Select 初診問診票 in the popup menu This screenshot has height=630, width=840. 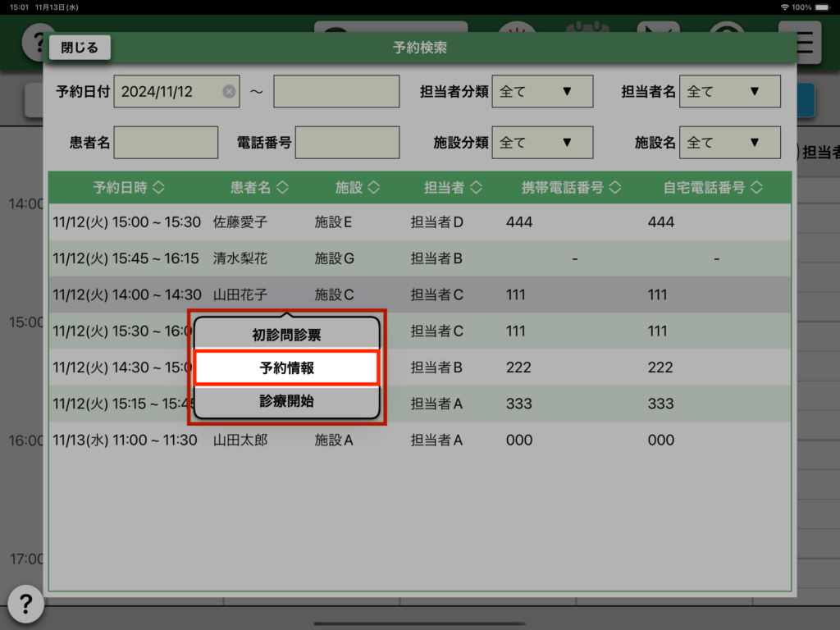286,335
